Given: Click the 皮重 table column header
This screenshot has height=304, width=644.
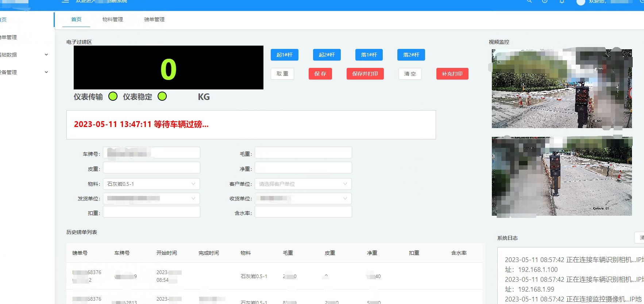Looking at the screenshot, I should coord(330,253).
